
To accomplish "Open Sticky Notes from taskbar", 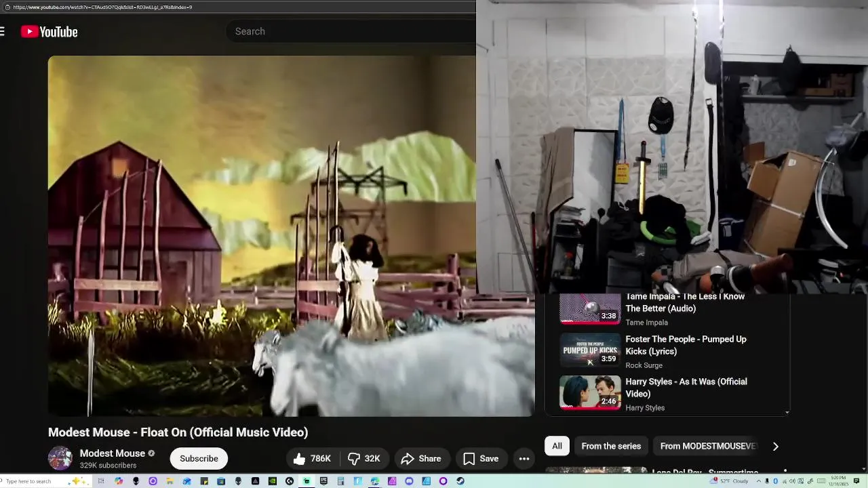I will click(204, 481).
